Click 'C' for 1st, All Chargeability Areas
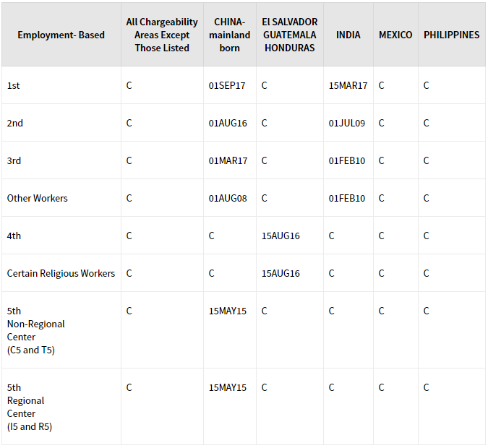The height and width of the screenshot is (448, 488). [129, 85]
